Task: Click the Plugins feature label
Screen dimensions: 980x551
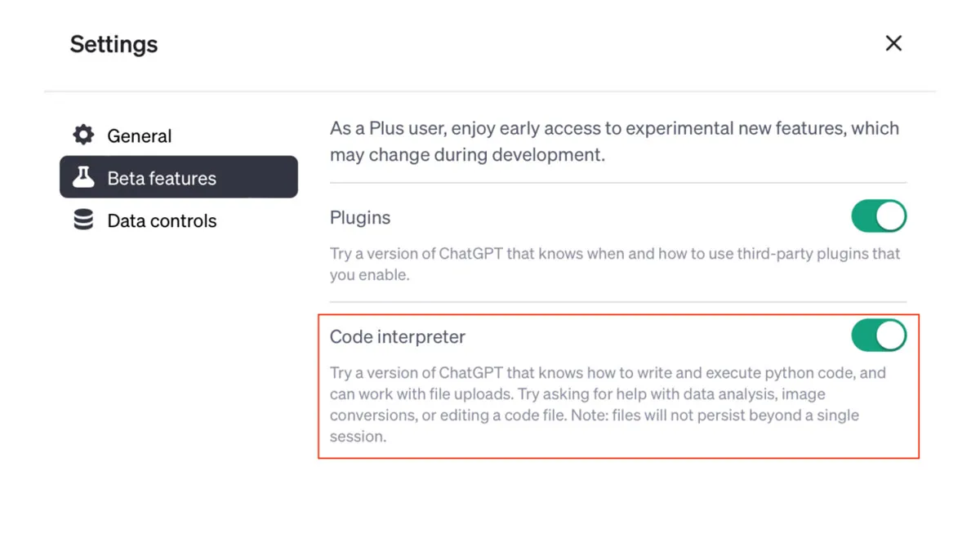Action: 360,218
